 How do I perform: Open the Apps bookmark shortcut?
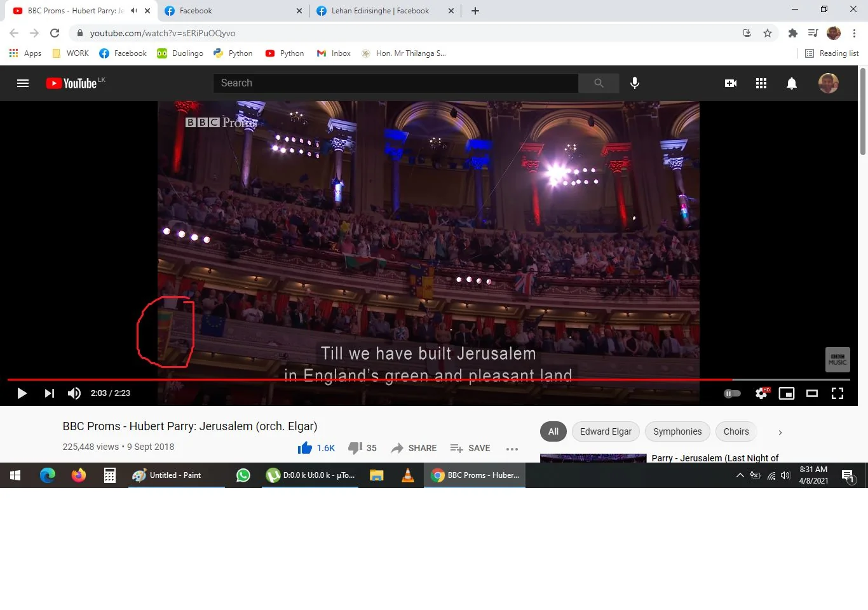[25, 53]
